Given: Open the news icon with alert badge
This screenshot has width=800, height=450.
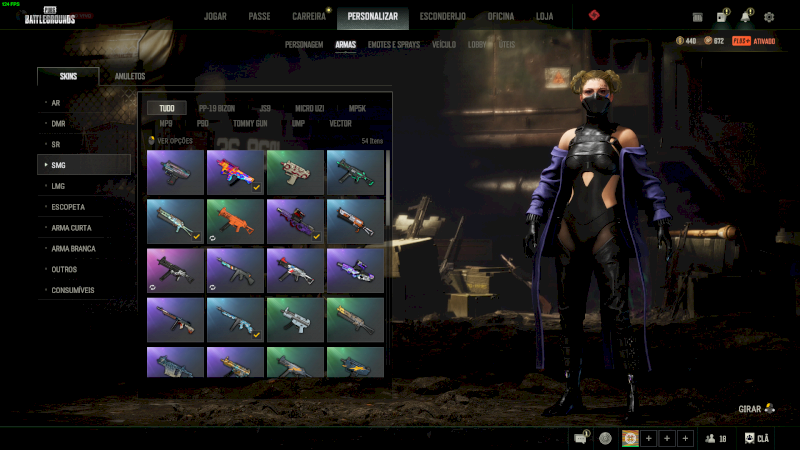Looking at the screenshot, I should click(x=722, y=16).
